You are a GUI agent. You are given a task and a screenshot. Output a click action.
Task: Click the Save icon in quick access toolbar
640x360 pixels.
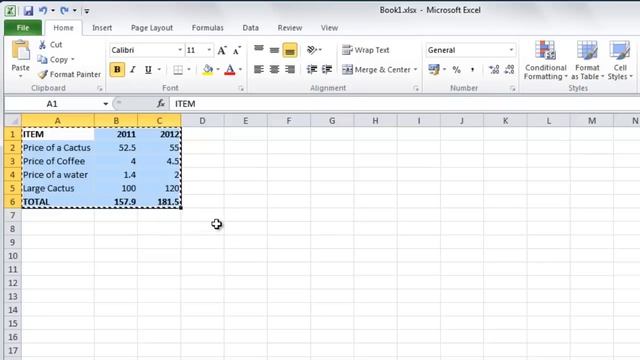click(28, 11)
